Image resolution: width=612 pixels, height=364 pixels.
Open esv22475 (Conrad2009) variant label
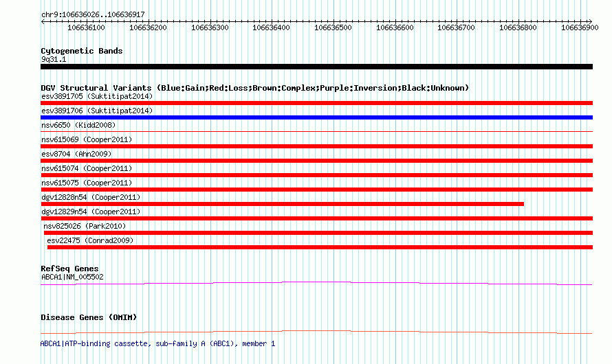(x=90, y=240)
